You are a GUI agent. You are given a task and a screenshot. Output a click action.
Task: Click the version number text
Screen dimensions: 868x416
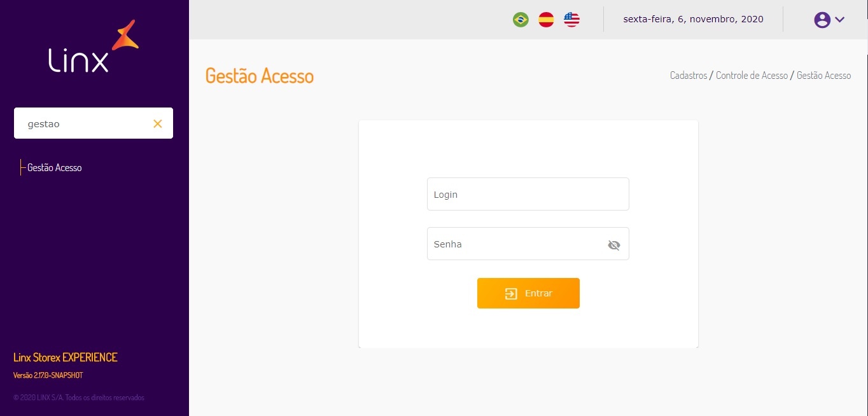(x=48, y=375)
